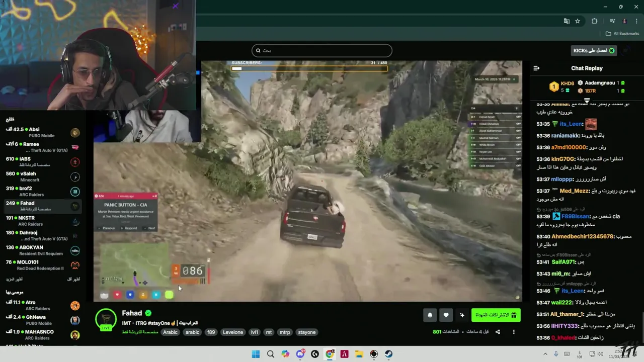This screenshot has height=362, width=644.
Task: Open the Chrome three-dot menu
Action: (636, 21)
